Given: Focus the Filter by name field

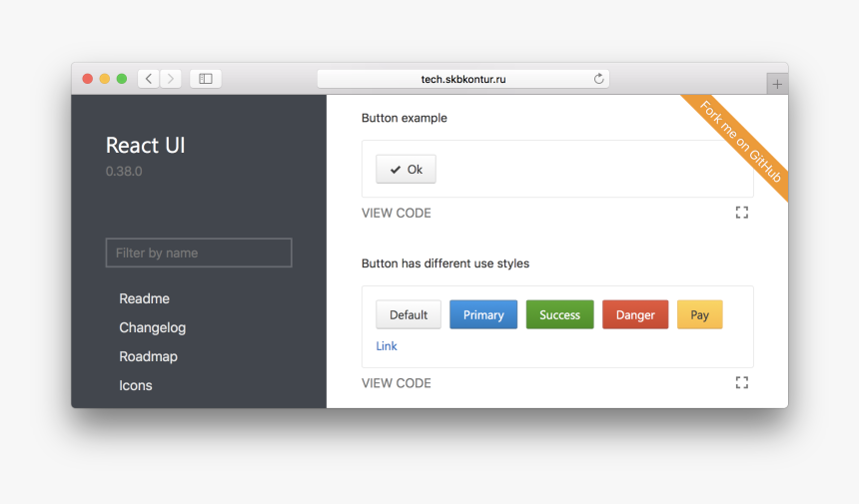Looking at the screenshot, I should [199, 252].
